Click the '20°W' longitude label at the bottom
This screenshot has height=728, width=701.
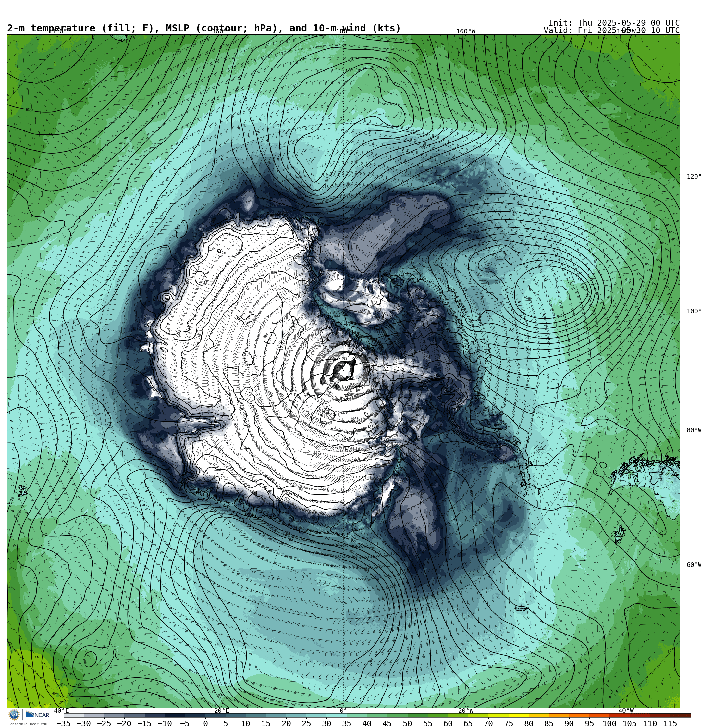coord(466,710)
